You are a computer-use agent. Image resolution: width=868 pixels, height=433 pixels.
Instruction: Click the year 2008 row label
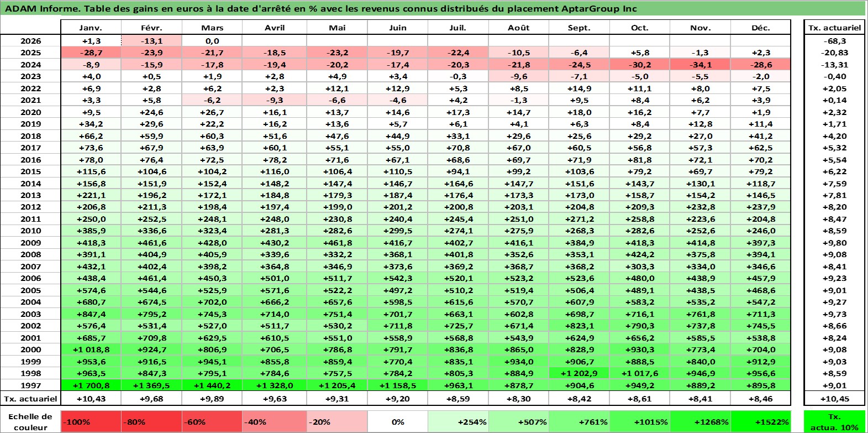pos(30,254)
